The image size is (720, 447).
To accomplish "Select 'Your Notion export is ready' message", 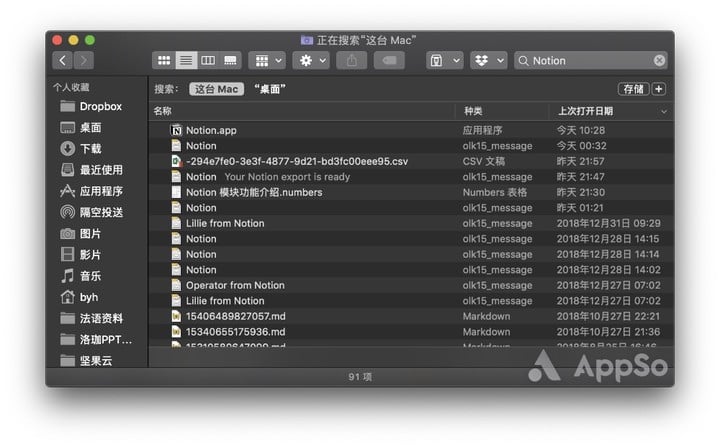I will [x=287, y=177].
